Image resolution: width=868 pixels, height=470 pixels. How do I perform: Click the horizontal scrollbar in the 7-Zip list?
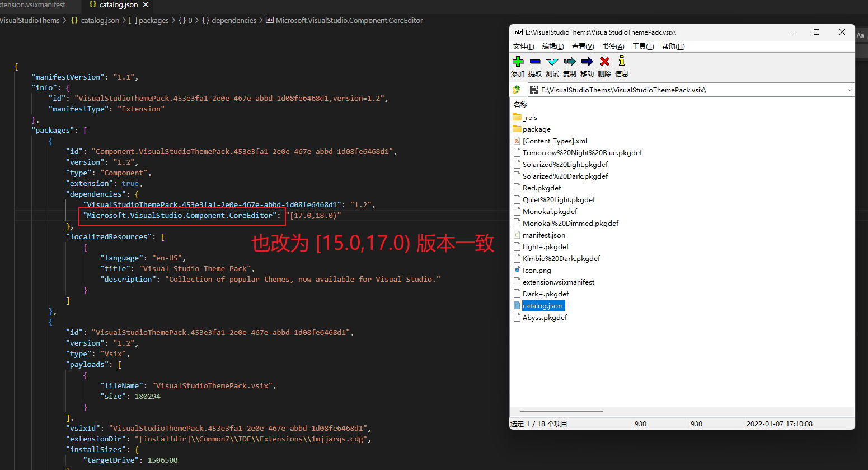561,412
